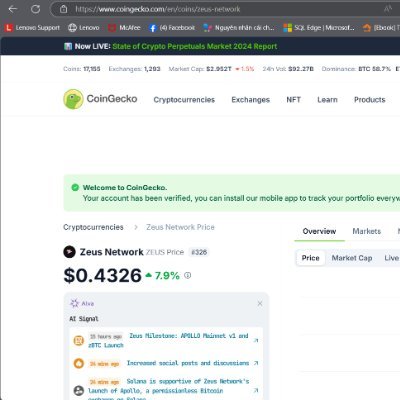
Task: Click the CoinGecko gecko logo
Action: pos(73,99)
